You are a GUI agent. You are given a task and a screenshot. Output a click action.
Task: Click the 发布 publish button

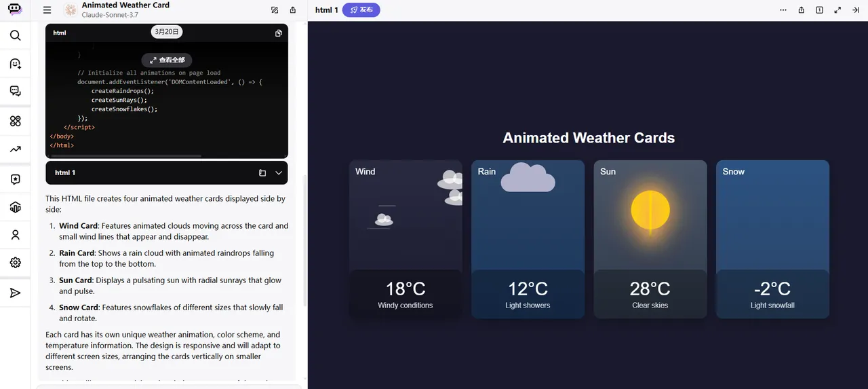coord(361,10)
